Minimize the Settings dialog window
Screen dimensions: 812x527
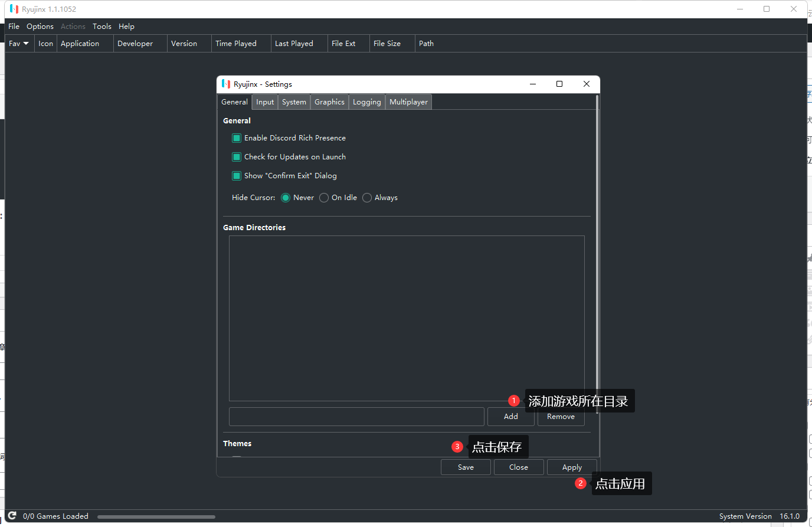[533, 84]
